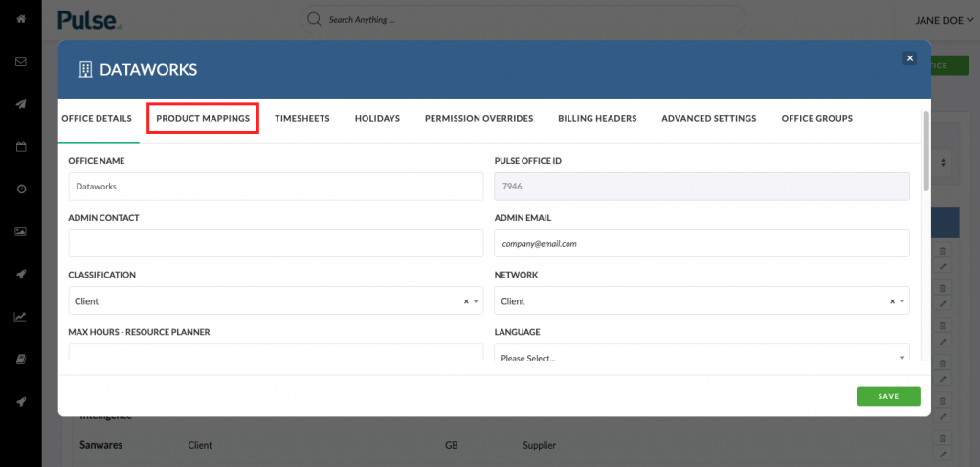Screen dimensions: 980x467
Task: Open the JANE DOE user menu
Action: click(944, 20)
